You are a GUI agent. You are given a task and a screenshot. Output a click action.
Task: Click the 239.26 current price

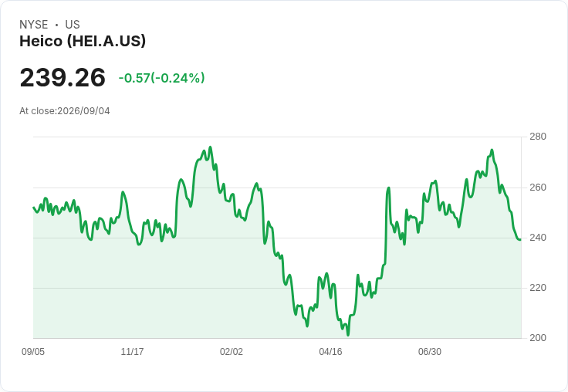pyautogui.click(x=63, y=77)
